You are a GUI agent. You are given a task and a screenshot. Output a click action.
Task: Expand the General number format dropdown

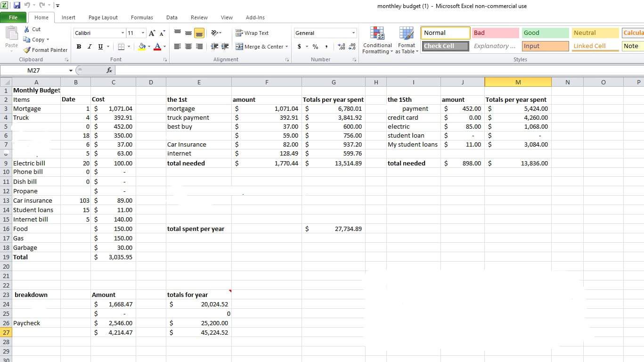pos(353,33)
